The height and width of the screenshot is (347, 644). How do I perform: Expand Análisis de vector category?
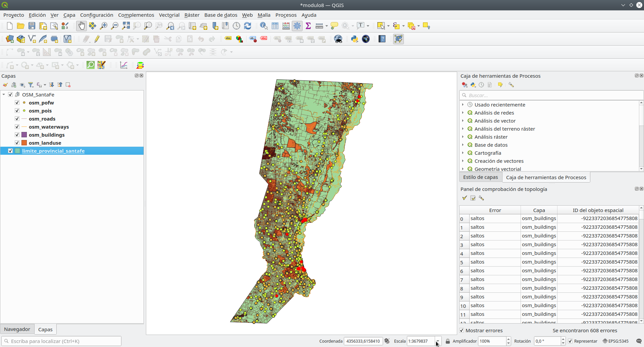[463, 121]
